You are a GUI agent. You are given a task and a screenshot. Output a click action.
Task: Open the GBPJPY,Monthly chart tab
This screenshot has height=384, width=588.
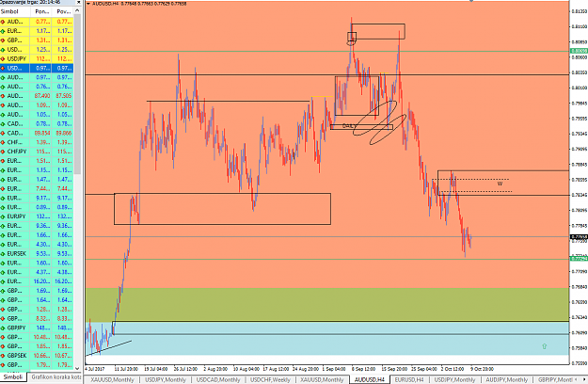[555, 380]
